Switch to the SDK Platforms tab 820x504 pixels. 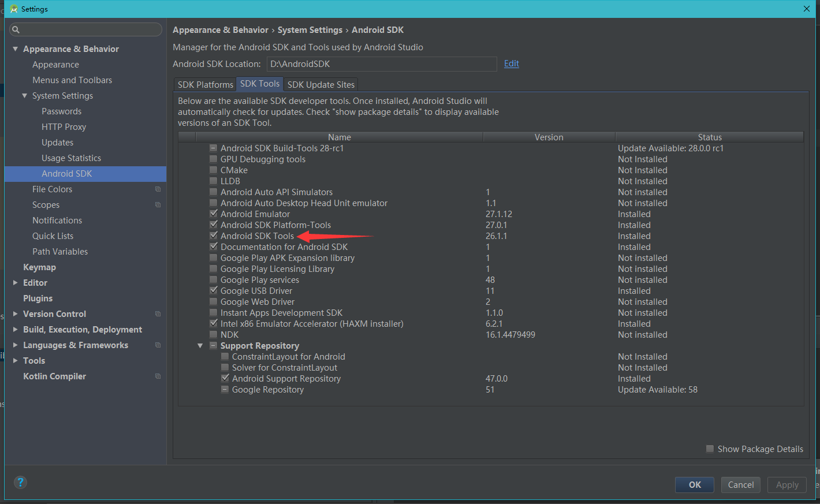pyautogui.click(x=205, y=85)
